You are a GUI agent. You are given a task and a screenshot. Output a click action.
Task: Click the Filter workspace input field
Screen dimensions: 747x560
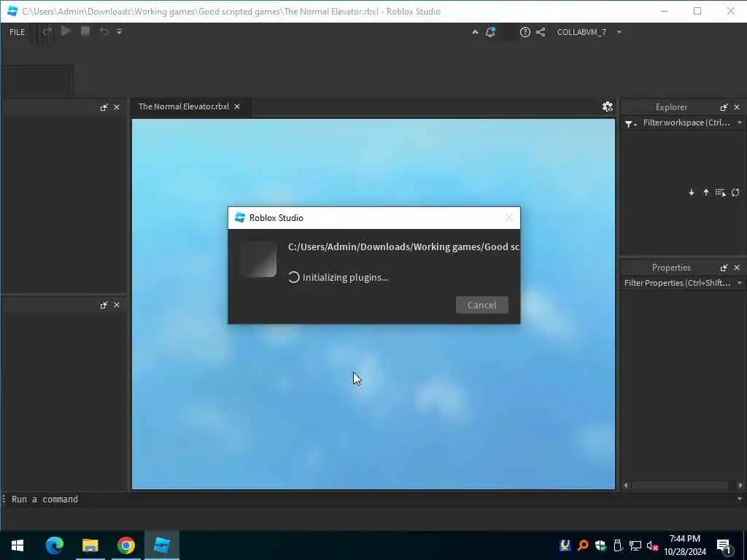point(686,122)
